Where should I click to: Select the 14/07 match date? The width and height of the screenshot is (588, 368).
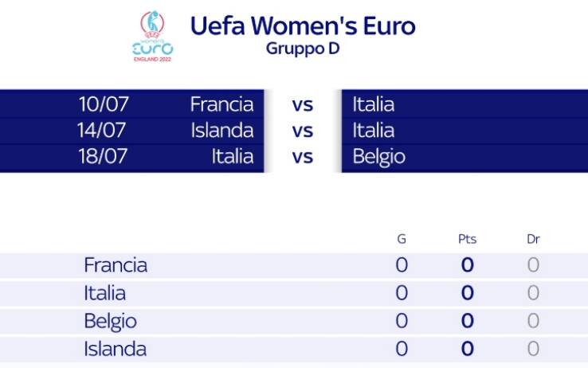click(x=103, y=130)
